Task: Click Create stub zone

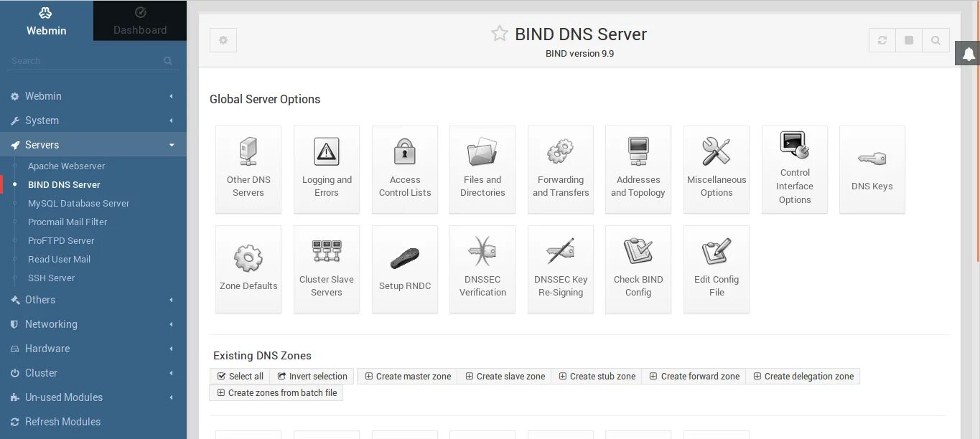Action: click(597, 377)
